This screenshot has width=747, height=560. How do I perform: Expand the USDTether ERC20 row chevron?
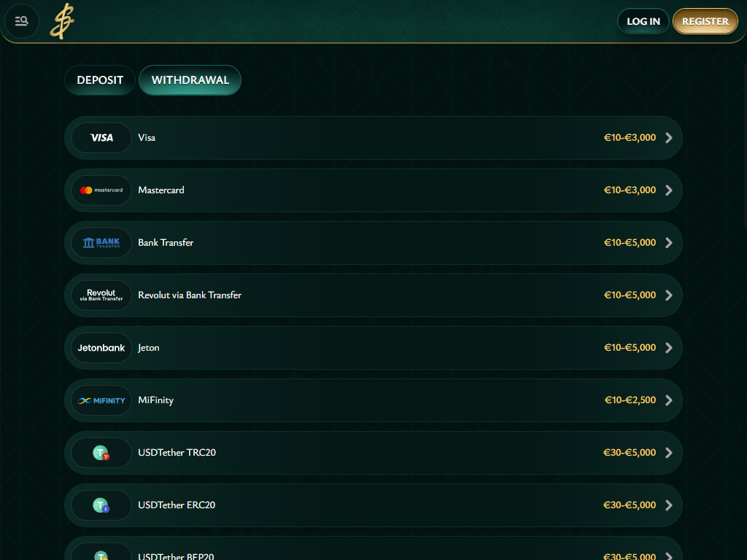pos(669,505)
